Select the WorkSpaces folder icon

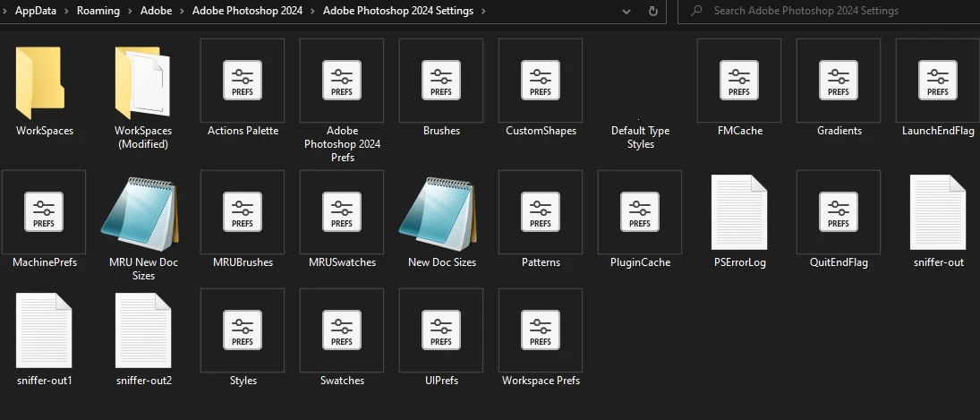pos(39,82)
